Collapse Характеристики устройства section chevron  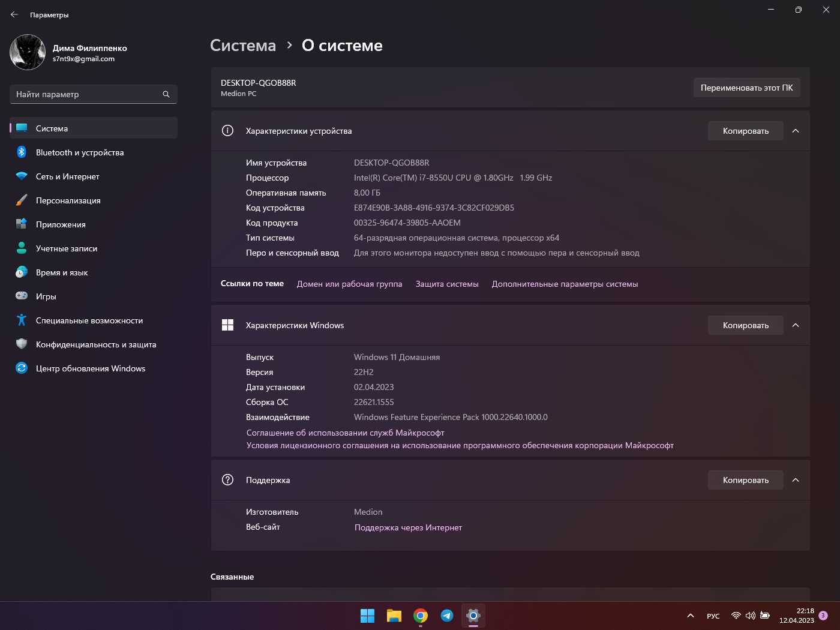(796, 131)
